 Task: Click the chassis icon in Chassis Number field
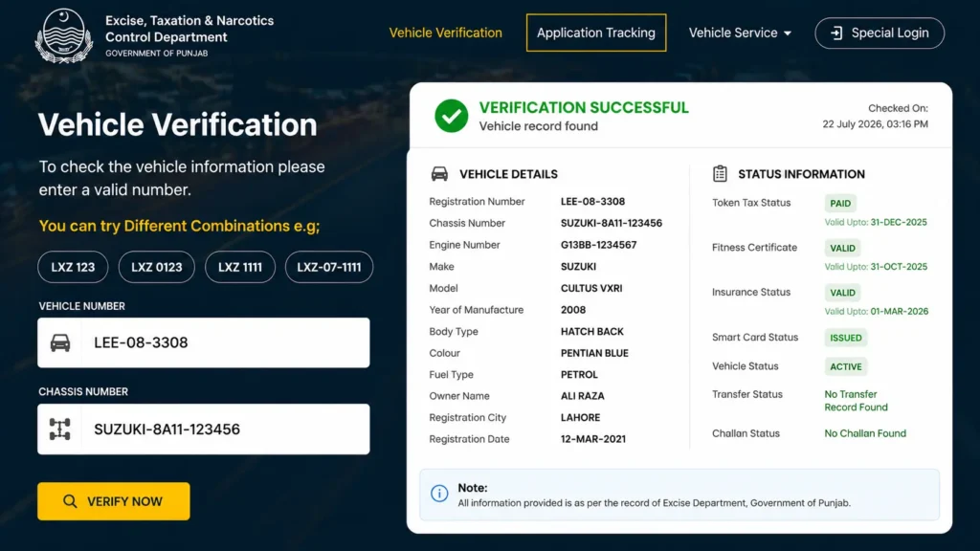coord(60,430)
